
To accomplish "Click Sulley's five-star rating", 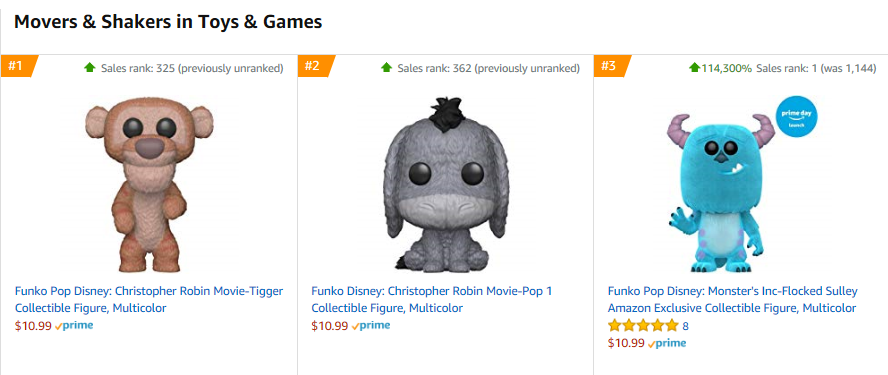I will [x=643, y=326].
